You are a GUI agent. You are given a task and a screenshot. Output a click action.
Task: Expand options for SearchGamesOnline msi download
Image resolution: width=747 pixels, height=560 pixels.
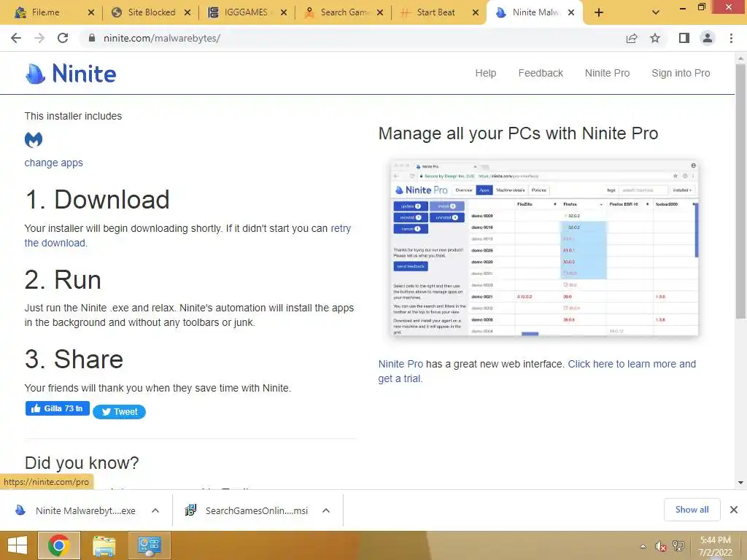[326, 510]
